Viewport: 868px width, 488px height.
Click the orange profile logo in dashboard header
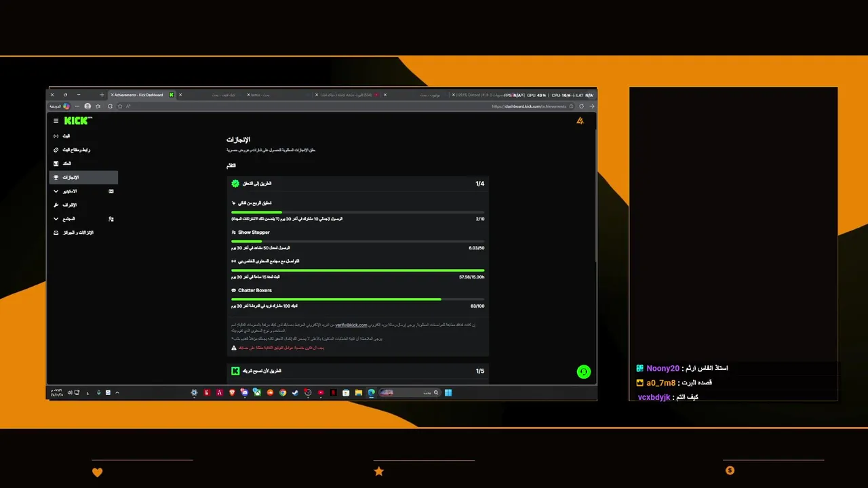580,121
